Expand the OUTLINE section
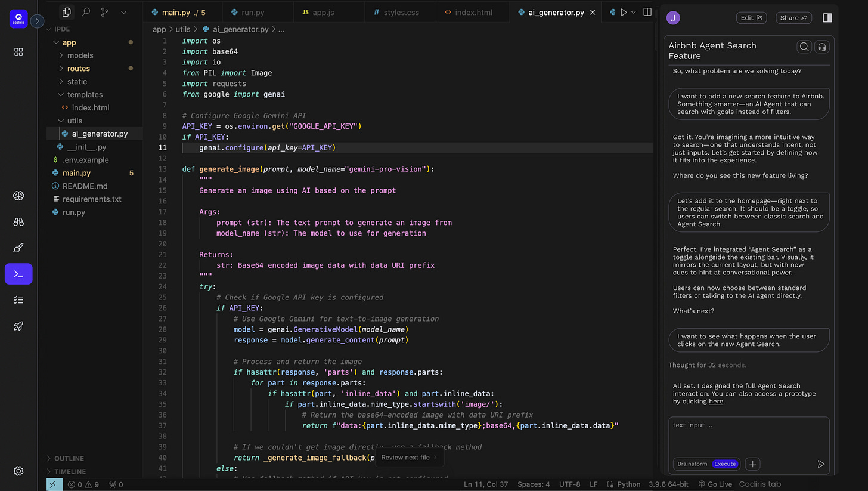This screenshot has height=491, width=868. 70,458
